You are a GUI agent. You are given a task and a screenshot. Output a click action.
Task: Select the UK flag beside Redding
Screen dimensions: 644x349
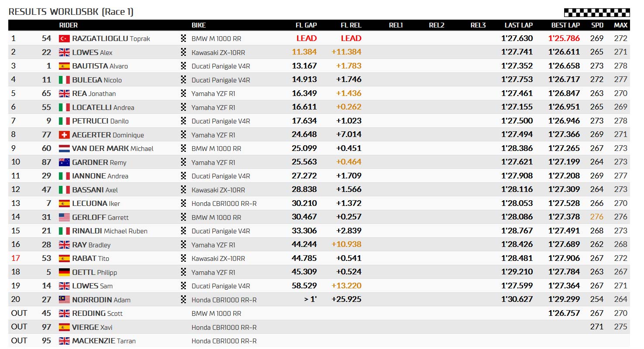[64, 313]
